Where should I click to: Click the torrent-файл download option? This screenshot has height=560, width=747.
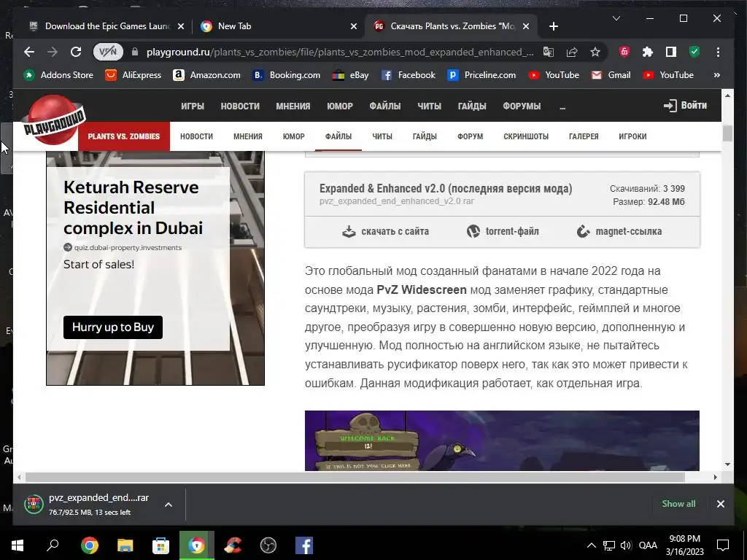(503, 231)
